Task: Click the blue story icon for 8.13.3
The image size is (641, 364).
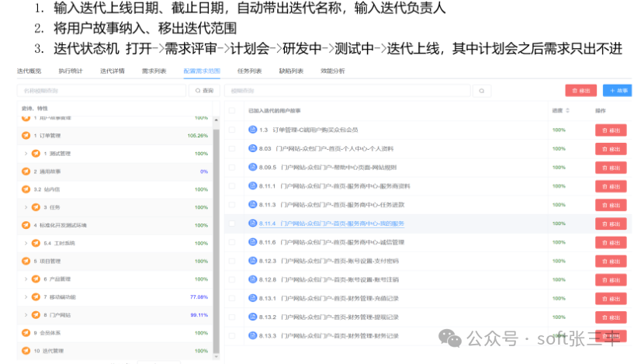Action: [x=252, y=335]
